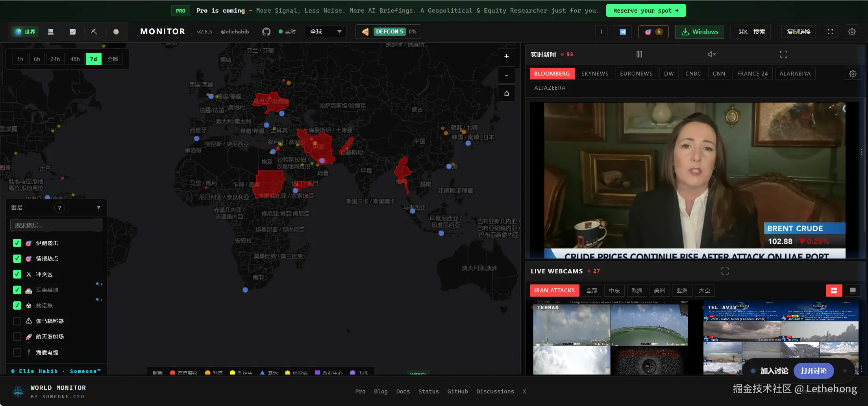Image resolution: width=868 pixels, height=406 pixels.
Task: Open the layers help question mark
Action: (x=59, y=208)
